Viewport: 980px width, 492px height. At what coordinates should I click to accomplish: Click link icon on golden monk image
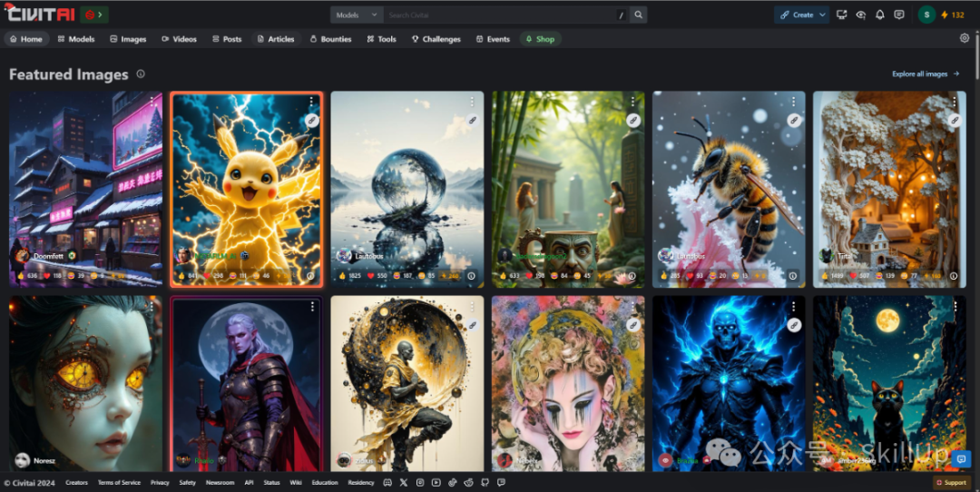coord(473,325)
